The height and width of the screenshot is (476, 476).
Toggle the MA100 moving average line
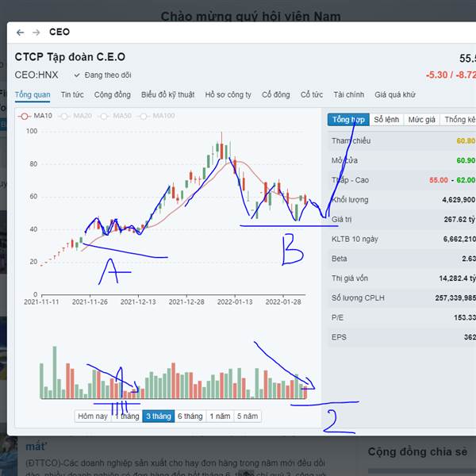click(x=155, y=116)
